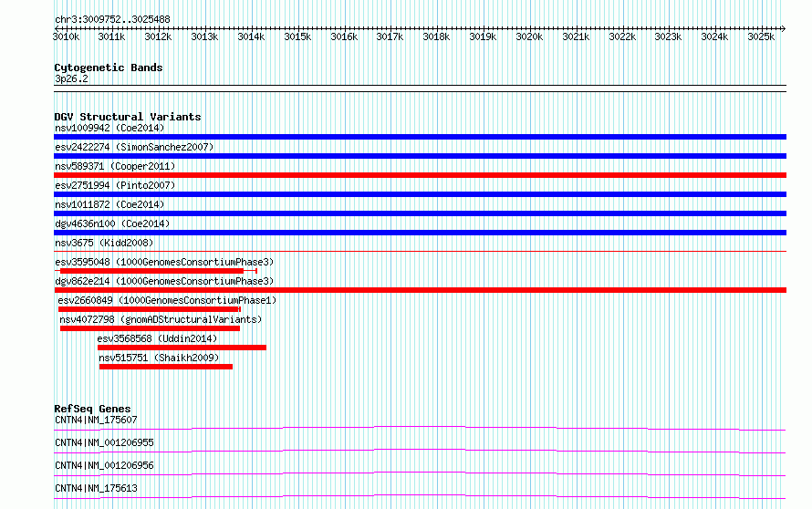Select the esv3568568 (Uddin2014) red bar

182,348
